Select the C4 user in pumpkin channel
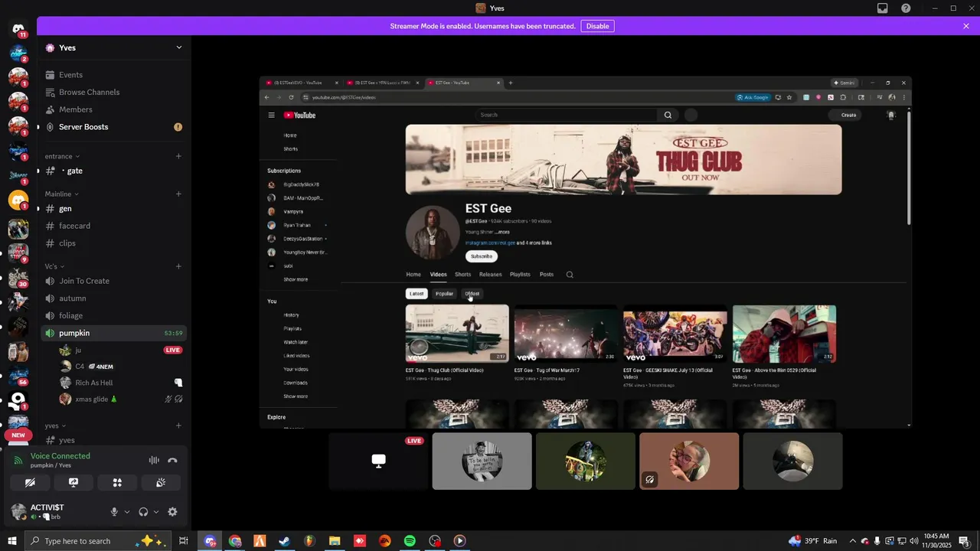Screen dimensions: 980x551 [122, 367]
